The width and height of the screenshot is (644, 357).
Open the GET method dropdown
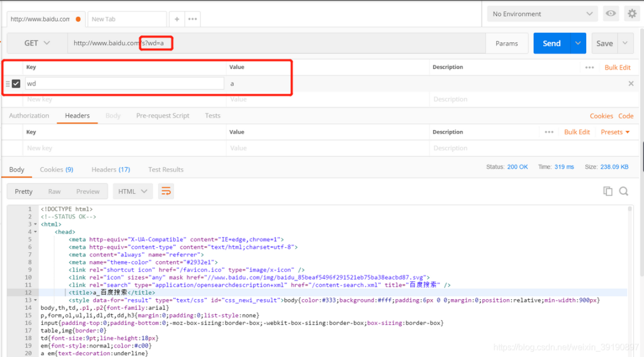[x=37, y=43]
